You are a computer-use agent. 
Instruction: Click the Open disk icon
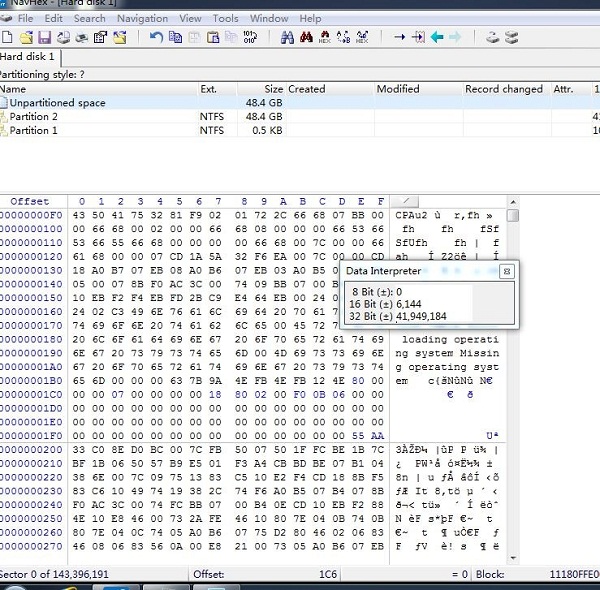493,37
